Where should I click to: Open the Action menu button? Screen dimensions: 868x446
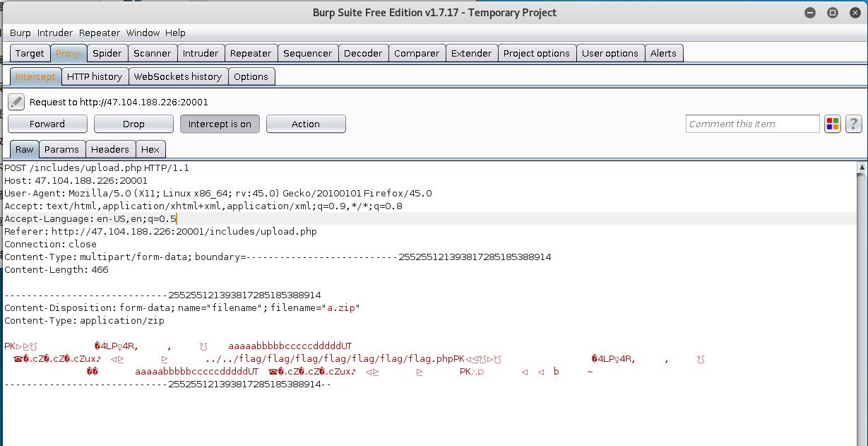306,124
